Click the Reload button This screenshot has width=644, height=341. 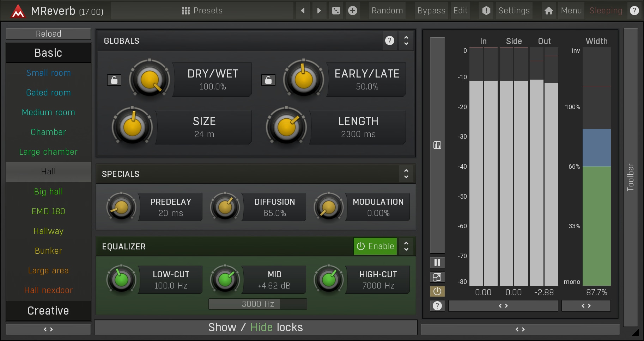point(48,34)
